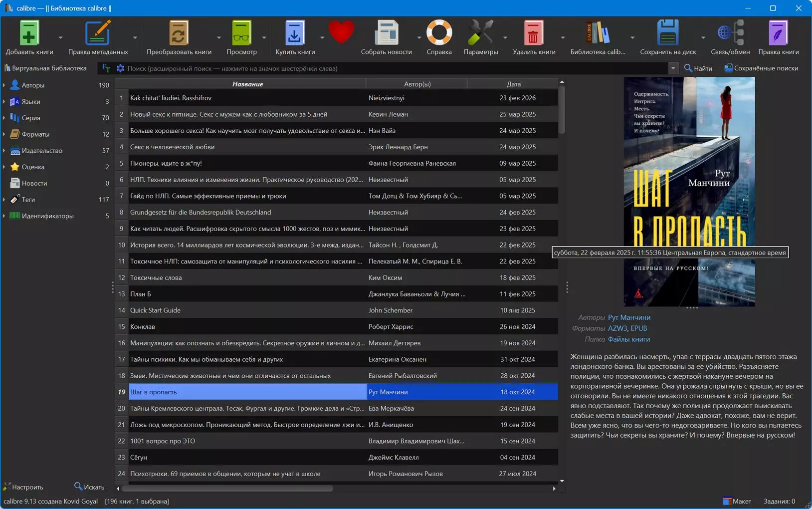Open Fetch news (Собрать новости)
Image resolution: width=812 pixels, height=509 pixels.
pos(387,33)
